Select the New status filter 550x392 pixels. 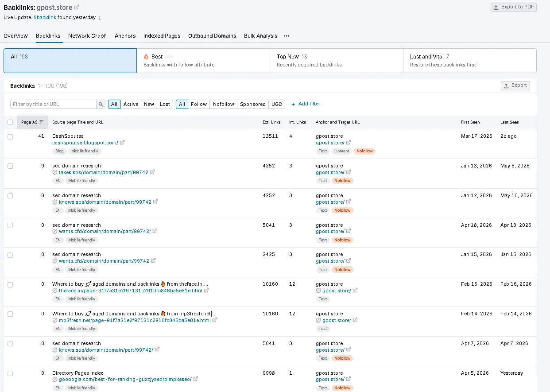pyautogui.click(x=149, y=104)
